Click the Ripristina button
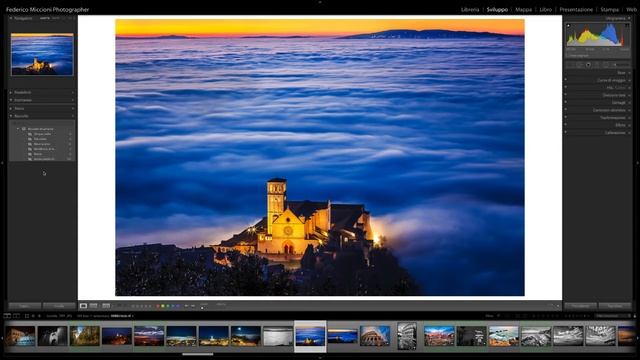This screenshot has width=640, height=360. [x=615, y=306]
